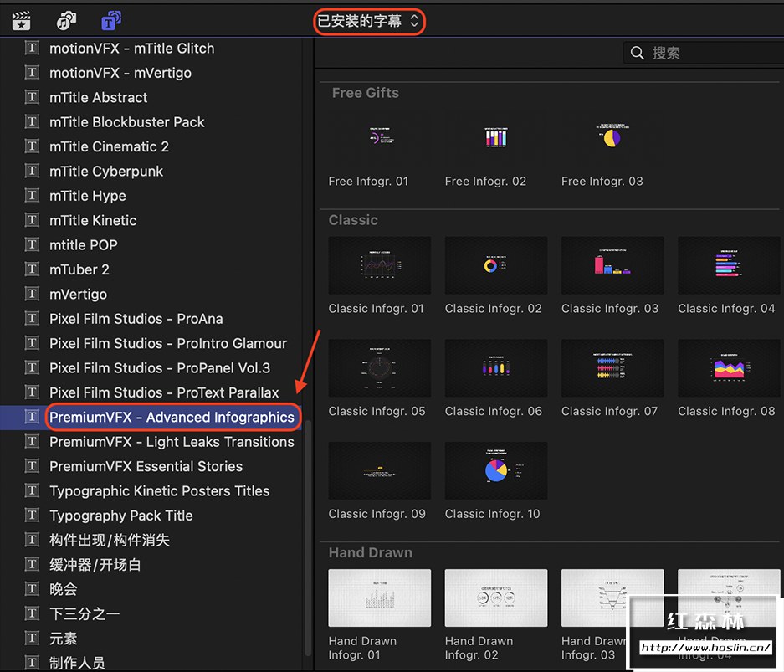
Task: Click T icon beside PremiumVFX Essential Stories
Action: tap(32, 465)
